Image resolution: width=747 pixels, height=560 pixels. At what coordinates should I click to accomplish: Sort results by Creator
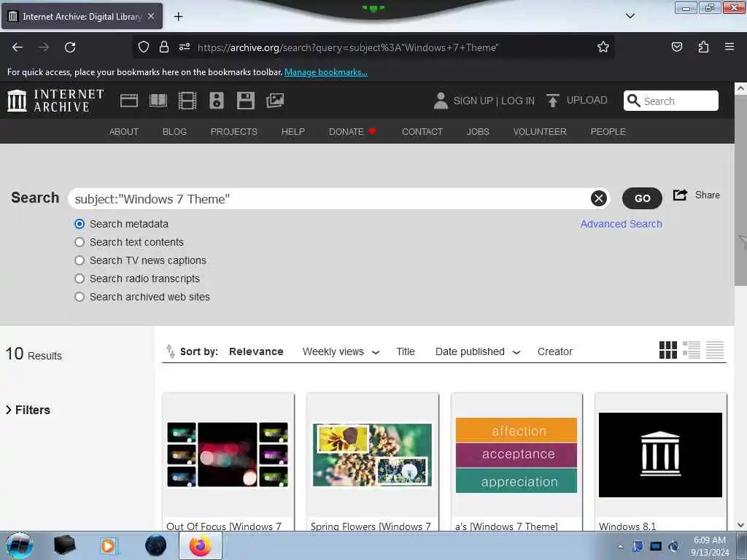[x=555, y=351]
